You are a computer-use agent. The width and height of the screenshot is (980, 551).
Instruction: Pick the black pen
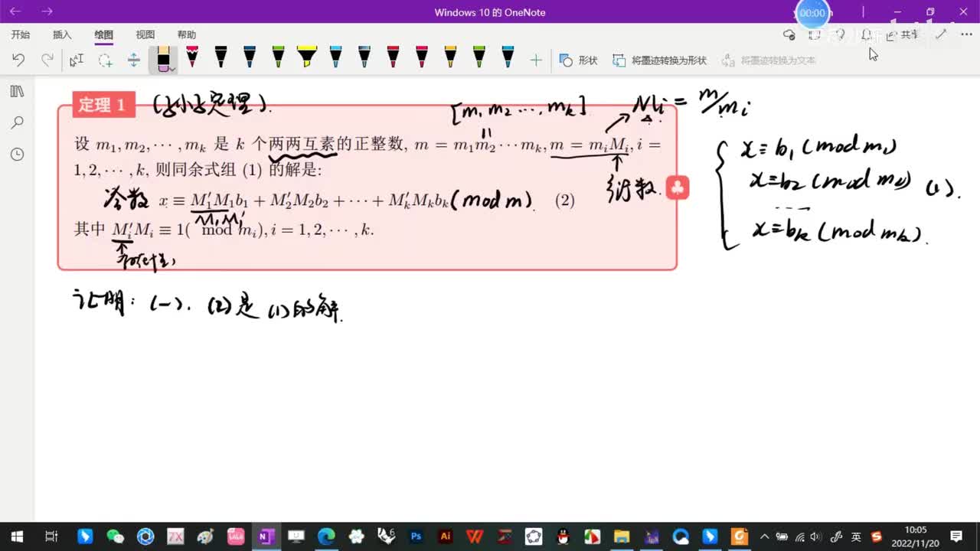coord(220,57)
